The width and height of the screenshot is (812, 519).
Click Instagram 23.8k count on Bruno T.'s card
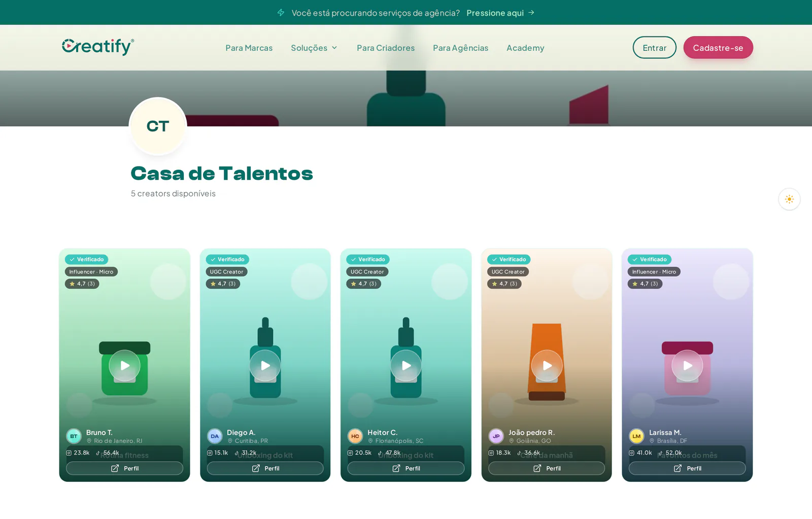78,452
